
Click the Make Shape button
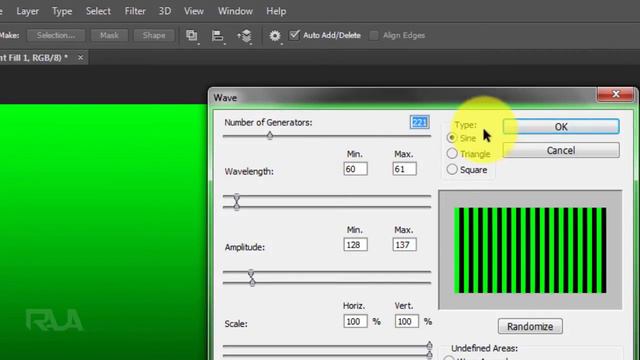pos(154,36)
